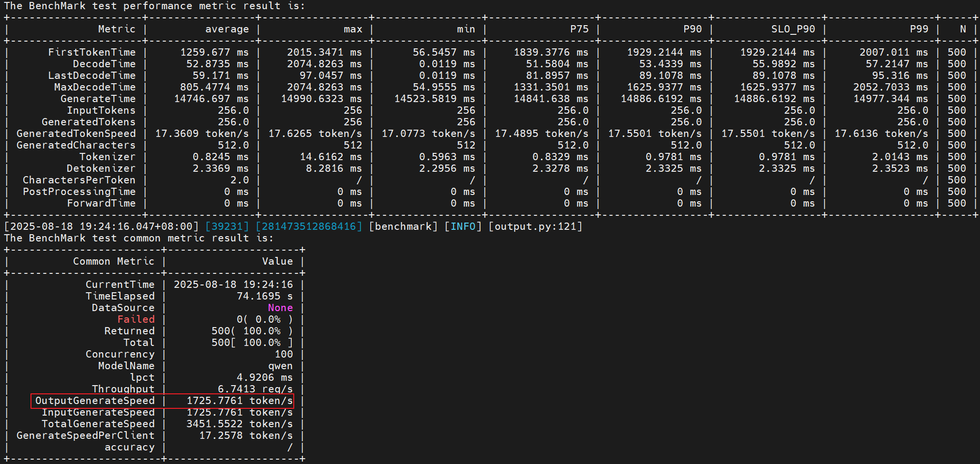
Task: Select the INFO log level tag
Action: point(463,226)
